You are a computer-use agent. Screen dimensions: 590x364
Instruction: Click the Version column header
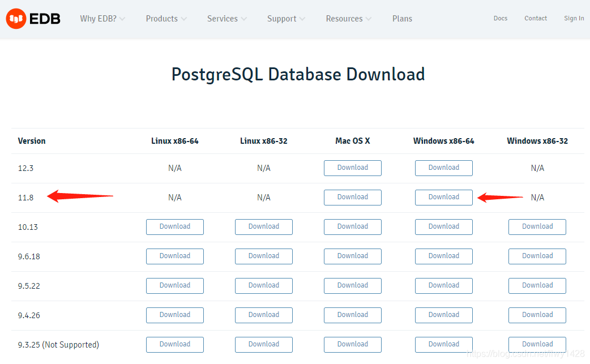(x=32, y=141)
